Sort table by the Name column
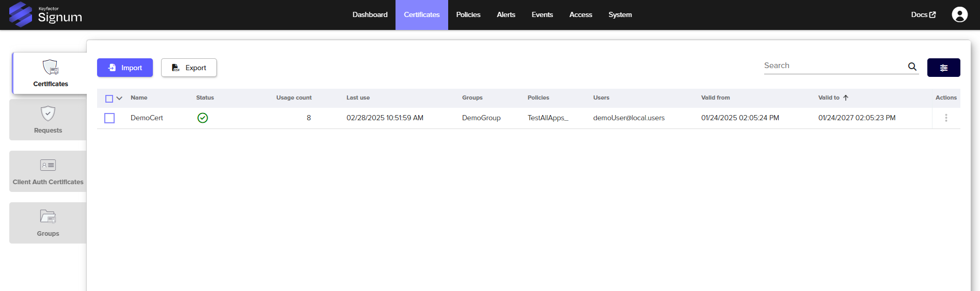 click(x=139, y=98)
